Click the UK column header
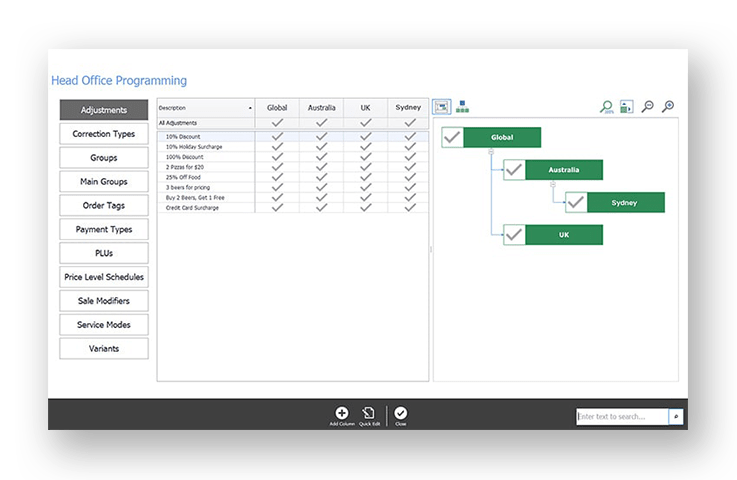737x480 pixels. click(x=366, y=108)
